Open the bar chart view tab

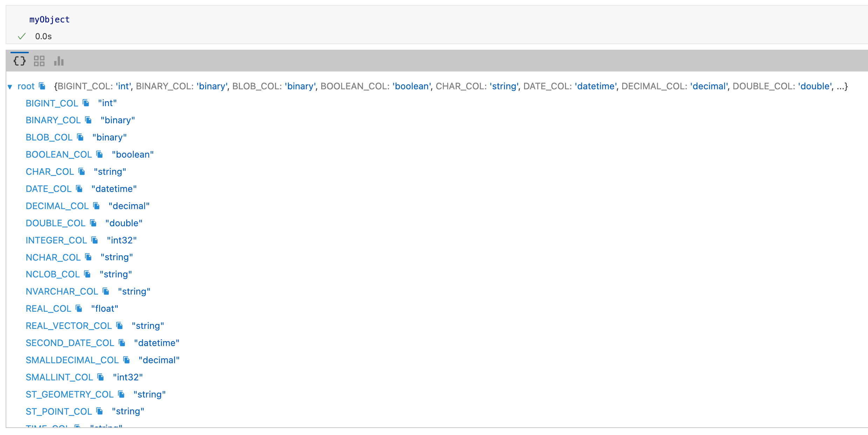59,61
